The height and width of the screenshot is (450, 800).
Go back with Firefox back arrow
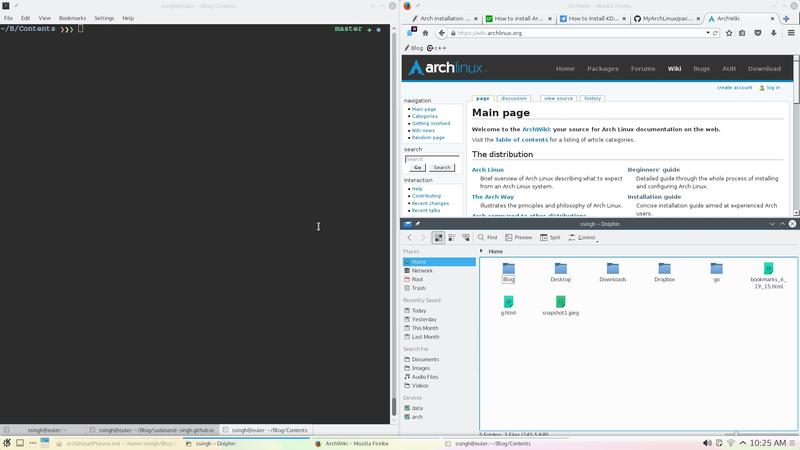pos(442,33)
